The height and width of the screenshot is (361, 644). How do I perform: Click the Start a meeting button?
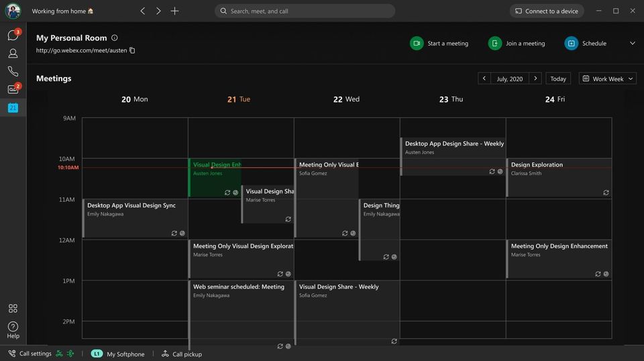click(x=439, y=43)
